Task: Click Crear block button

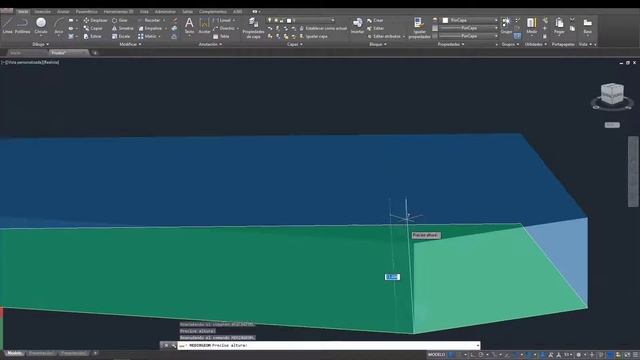Action: [x=375, y=20]
